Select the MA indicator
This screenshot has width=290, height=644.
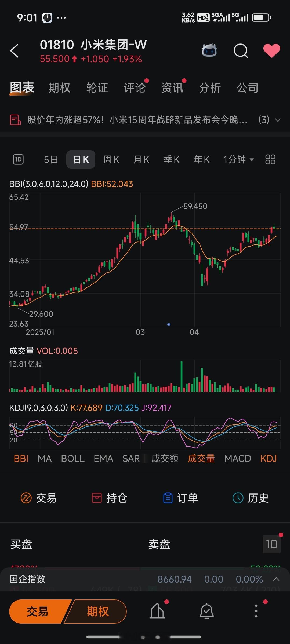(x=45, y=459)
